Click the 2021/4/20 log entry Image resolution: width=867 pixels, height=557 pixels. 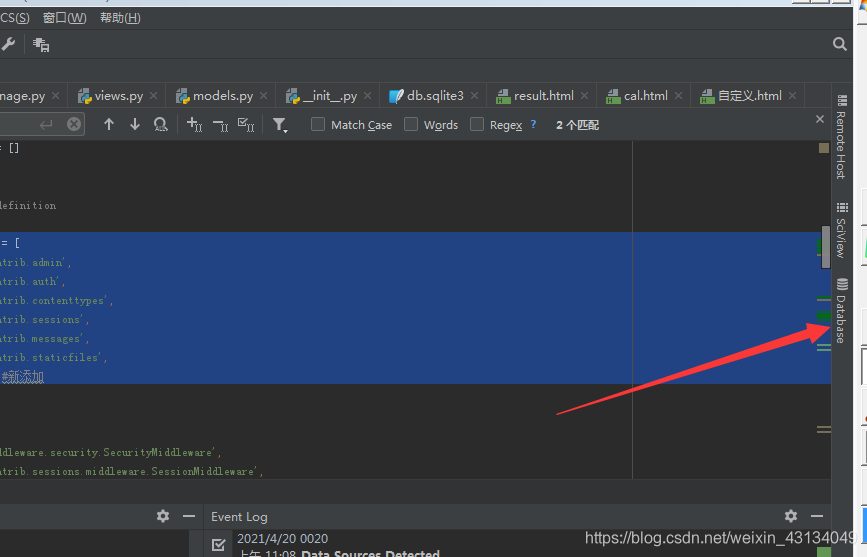tap(283, 538)
